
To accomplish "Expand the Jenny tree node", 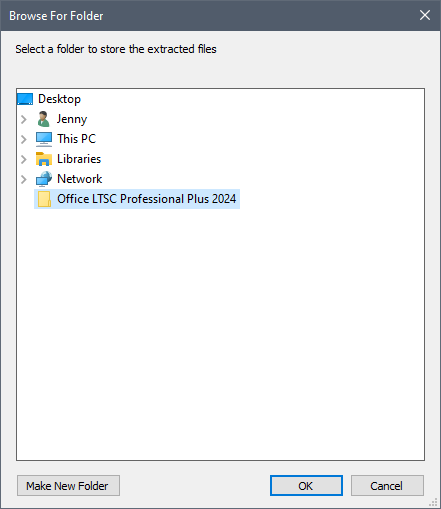I will click(x=24, y=119).
